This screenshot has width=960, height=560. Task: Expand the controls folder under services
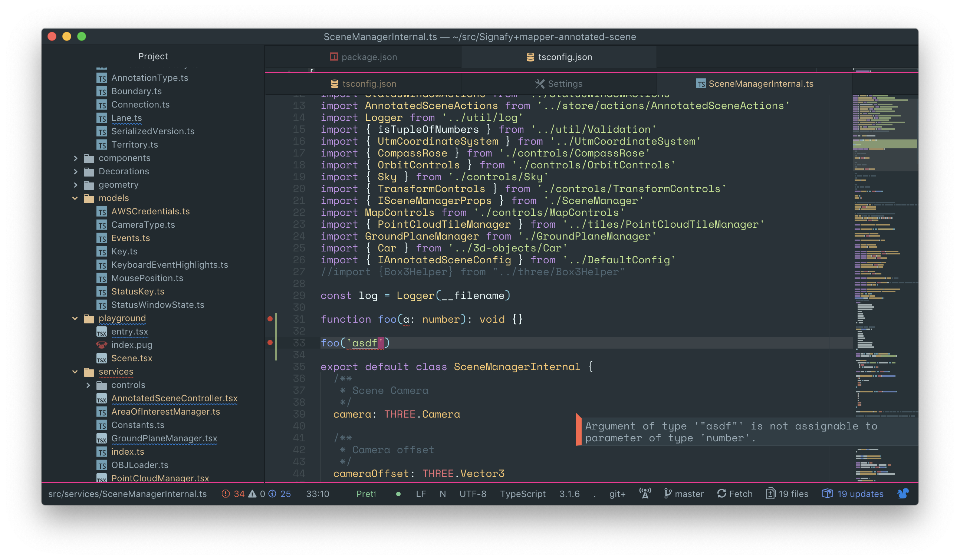88,385
